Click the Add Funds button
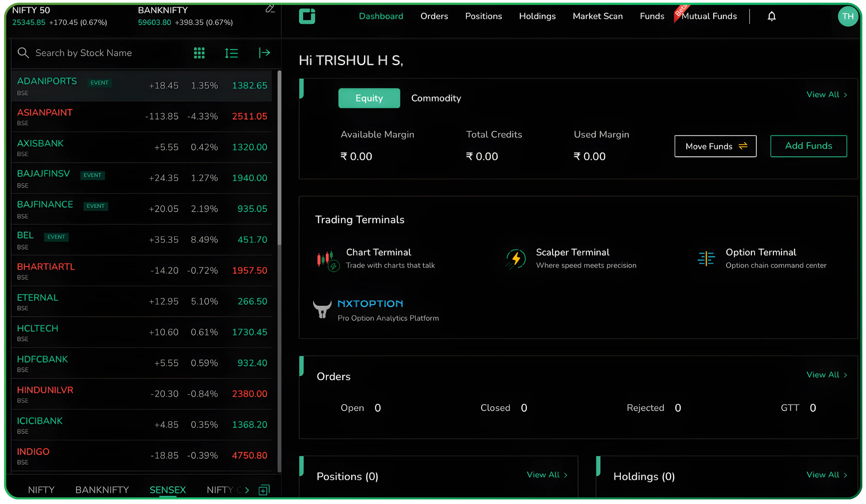This screenshot has width=866, height=504. [x=809, y=146]
